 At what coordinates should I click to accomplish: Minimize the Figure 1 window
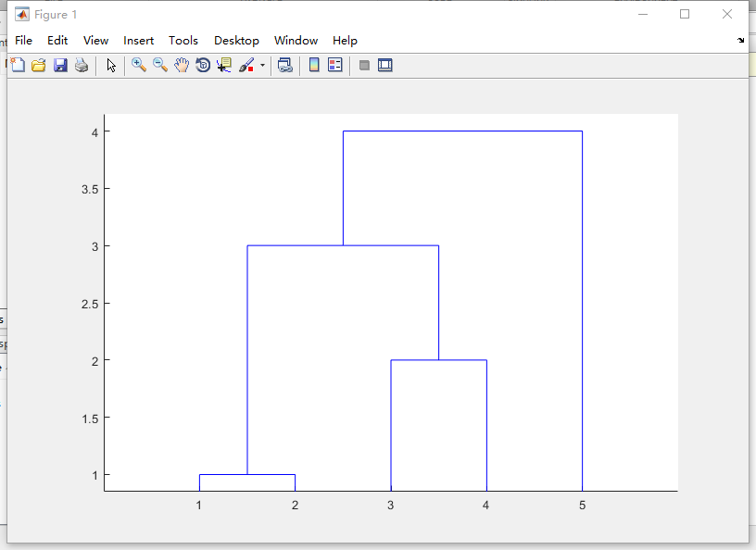643,14
